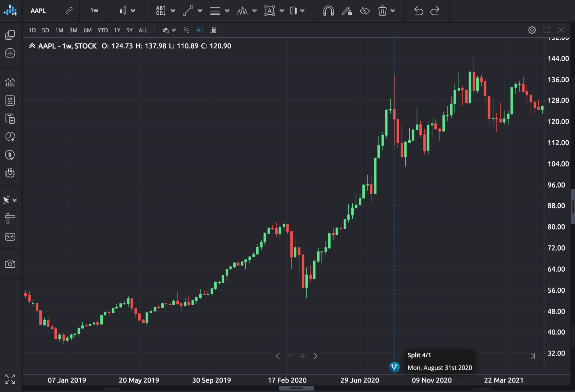Expand the wave tools dropdown arrow
The height and width of the screenshot is (392, 575).
[255, 11]
